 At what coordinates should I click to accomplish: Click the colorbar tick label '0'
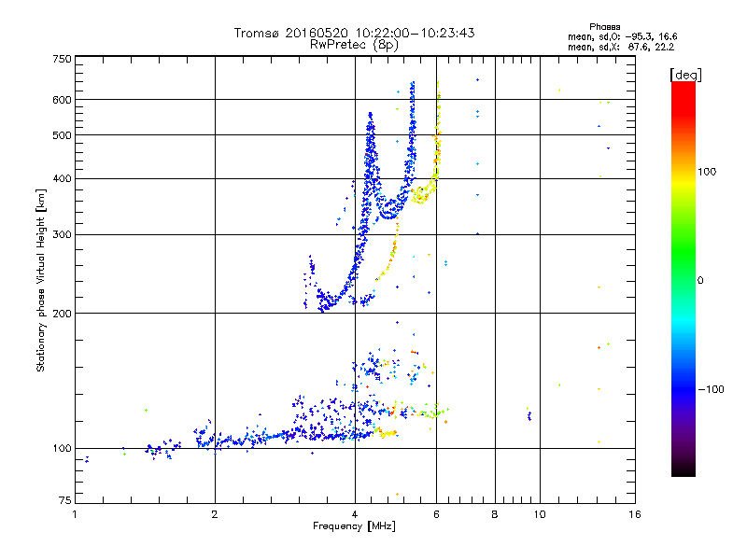tap(700, 281)
